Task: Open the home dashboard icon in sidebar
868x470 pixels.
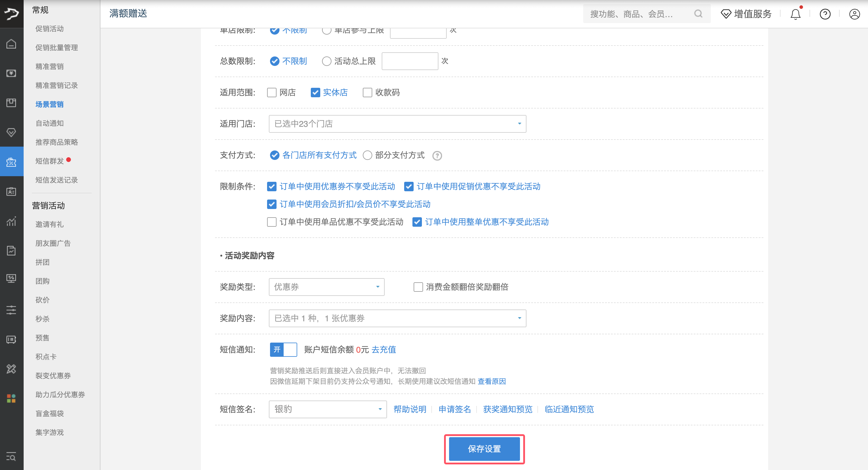Action: coord(12,44)
